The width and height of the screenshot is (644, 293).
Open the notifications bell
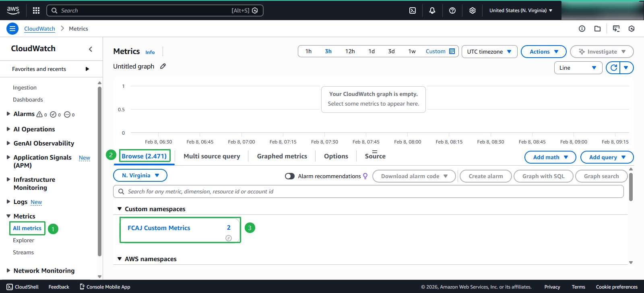[x=432, y=10]
